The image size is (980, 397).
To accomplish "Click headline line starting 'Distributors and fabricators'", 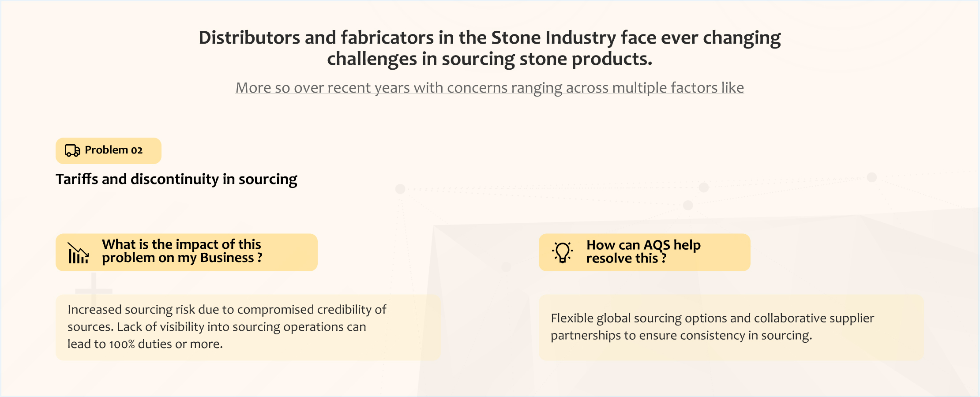I will pyautogui.click(x=489, y=38).
